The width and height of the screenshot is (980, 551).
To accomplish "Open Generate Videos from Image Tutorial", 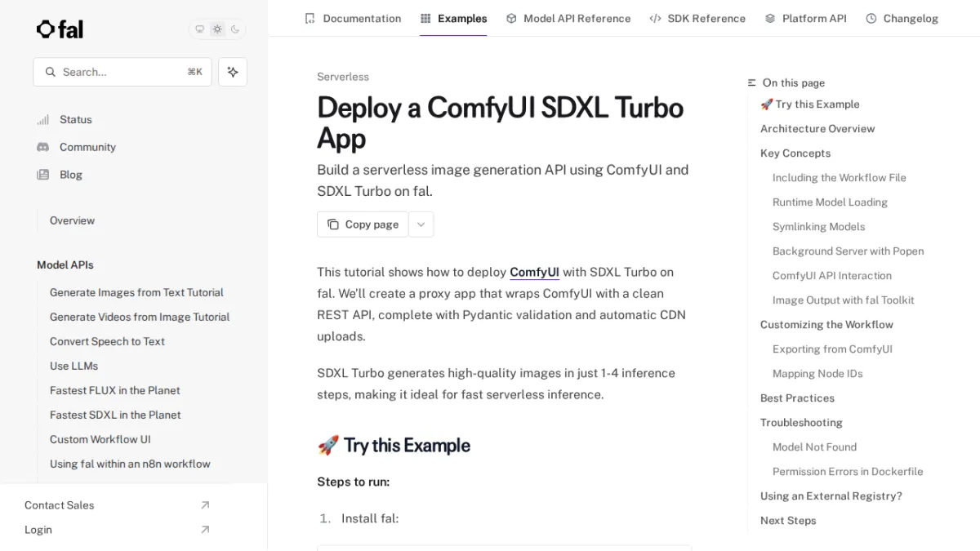I will pos(140,317).
